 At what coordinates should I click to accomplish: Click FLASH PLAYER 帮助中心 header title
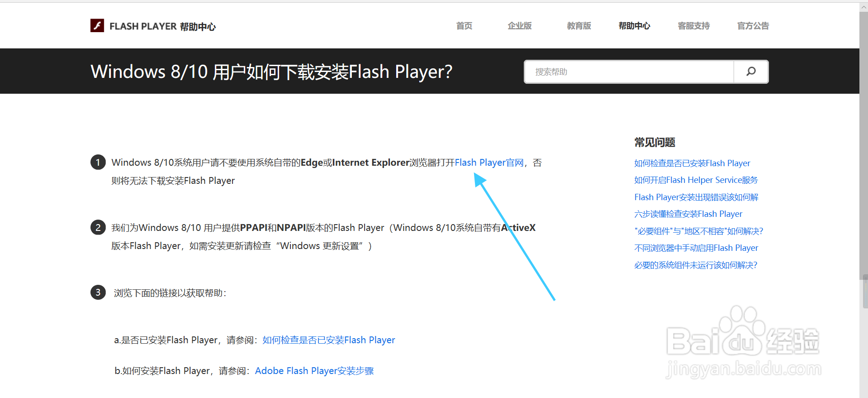click(x=162, y=26)
